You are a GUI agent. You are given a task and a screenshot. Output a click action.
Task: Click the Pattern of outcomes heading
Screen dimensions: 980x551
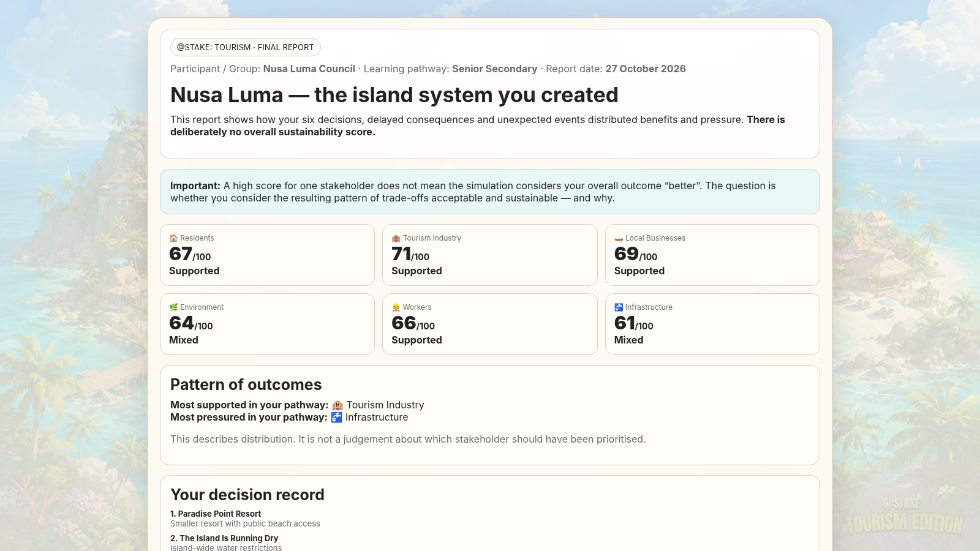(x=246, y=384)
